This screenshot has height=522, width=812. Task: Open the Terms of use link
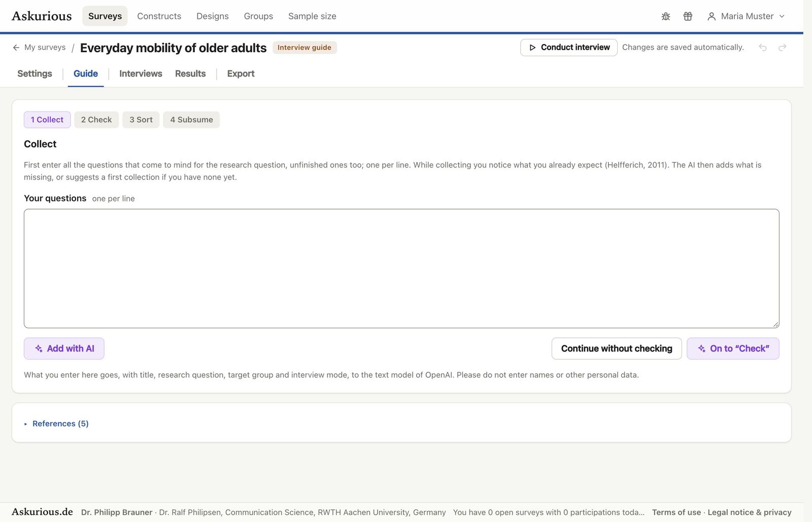[x=676, y=512]
